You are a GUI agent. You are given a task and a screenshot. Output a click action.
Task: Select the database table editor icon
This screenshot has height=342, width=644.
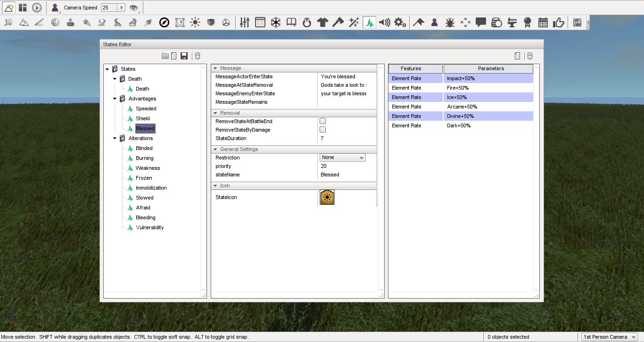260,22
